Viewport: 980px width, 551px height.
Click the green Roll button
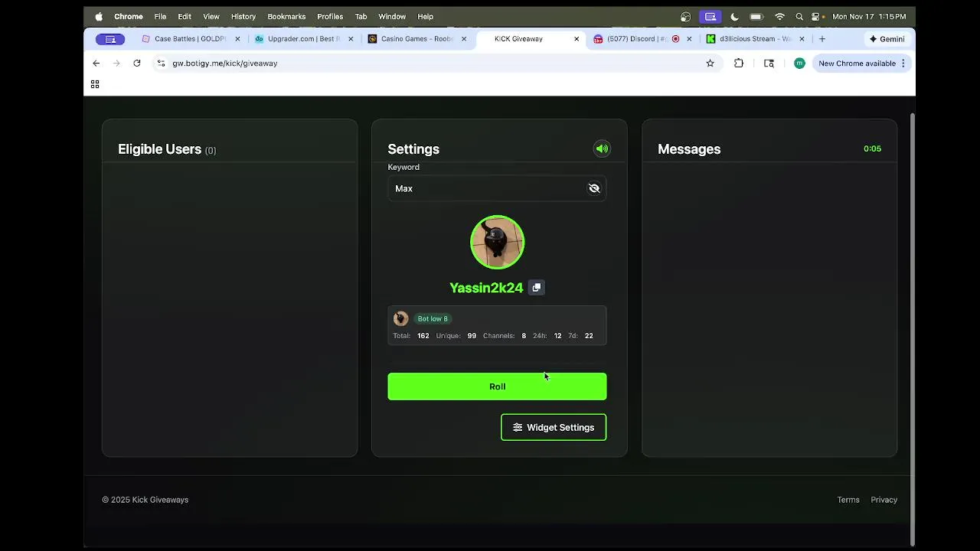coord(497,386)
